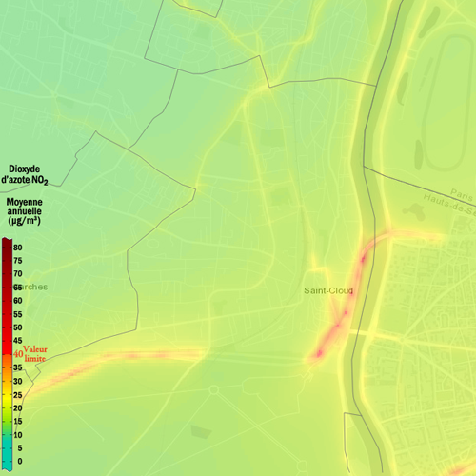Click the '0' value on the scale
This screenshot has height=476, width=476.
20,461
